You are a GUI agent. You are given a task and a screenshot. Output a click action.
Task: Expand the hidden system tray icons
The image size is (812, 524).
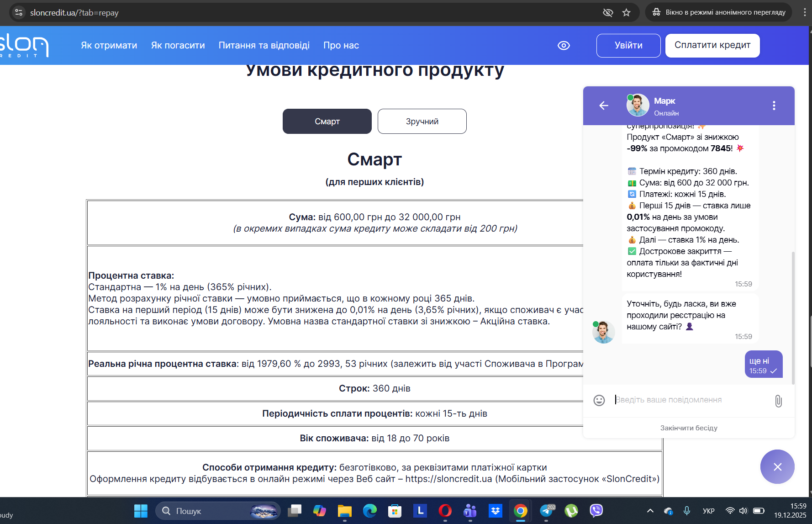650,511
